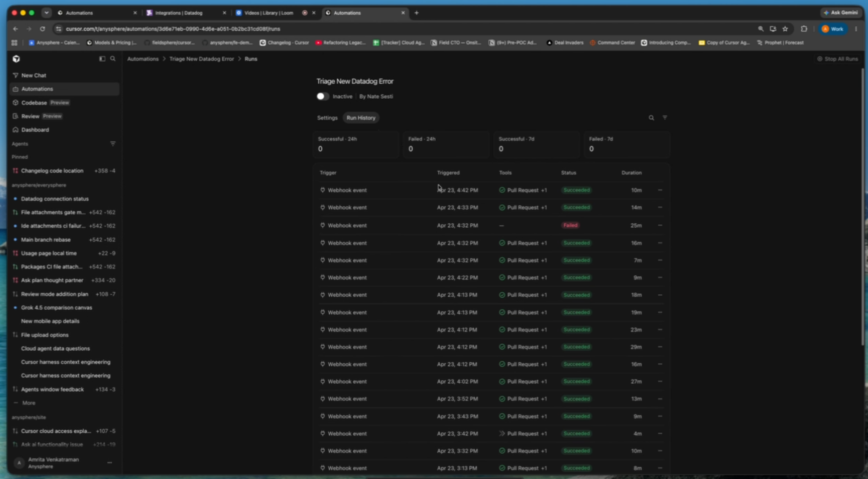
Task: Sort by Duration column header
Action: 632,173
